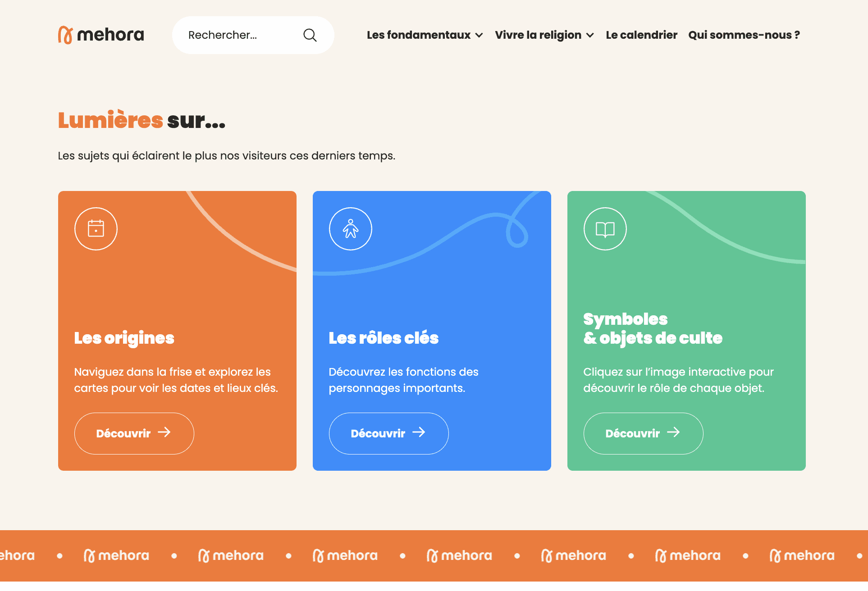Open the Vivre la religion menu
The width and height of the screenshot is (868, 591).
pos(538,35)
